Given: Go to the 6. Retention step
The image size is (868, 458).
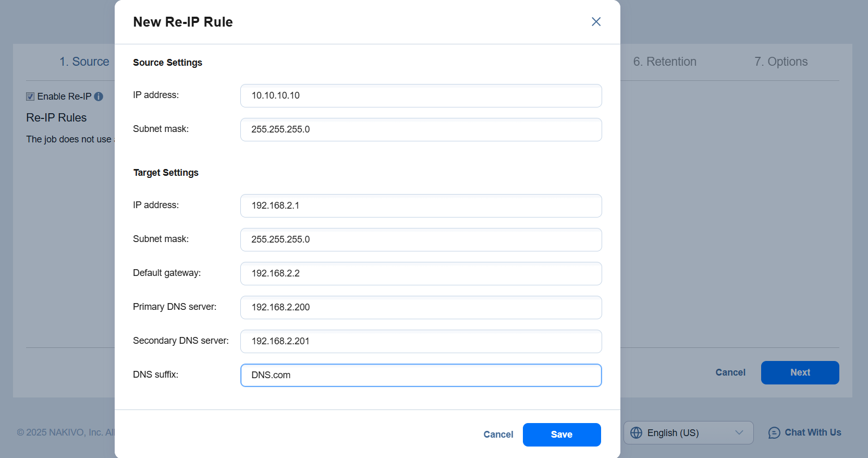Looking at the screenshot, I should (x=664, y=62).
